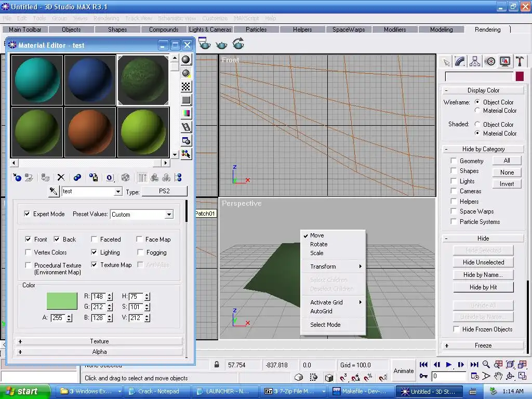Click Show Map in Viewport cube icon
The height and width of the screenshot is (399, 532).
click(x=126, y=178)
